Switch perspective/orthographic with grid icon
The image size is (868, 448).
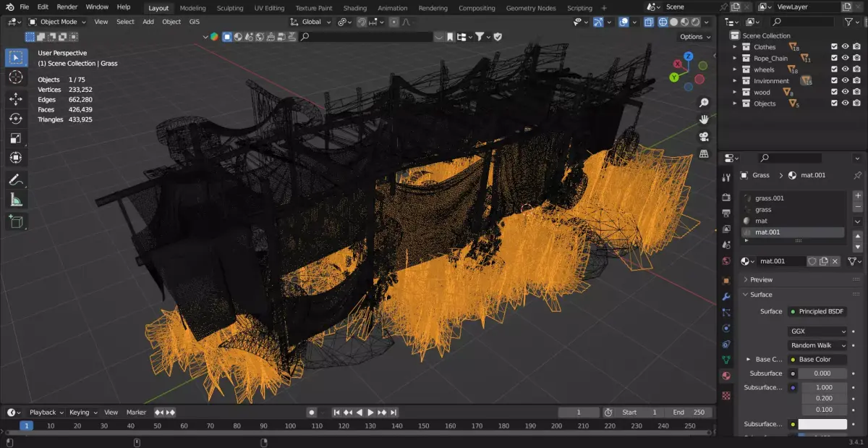[x=704, y=154]
